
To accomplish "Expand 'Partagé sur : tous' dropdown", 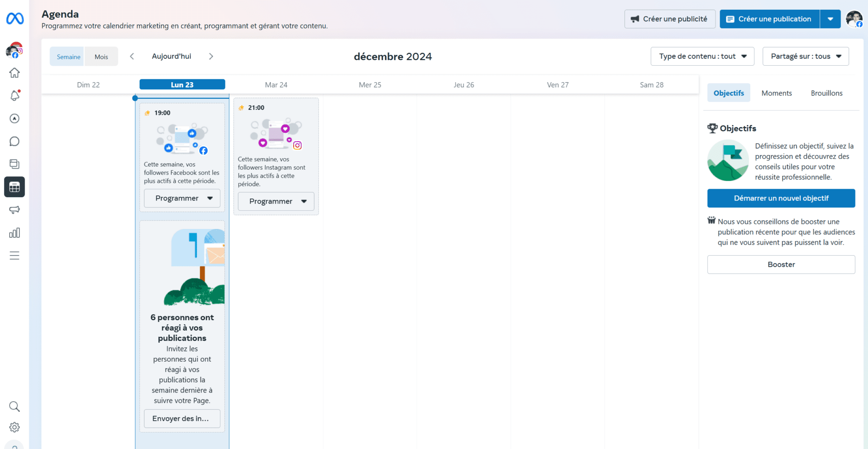I will (805, 56).
